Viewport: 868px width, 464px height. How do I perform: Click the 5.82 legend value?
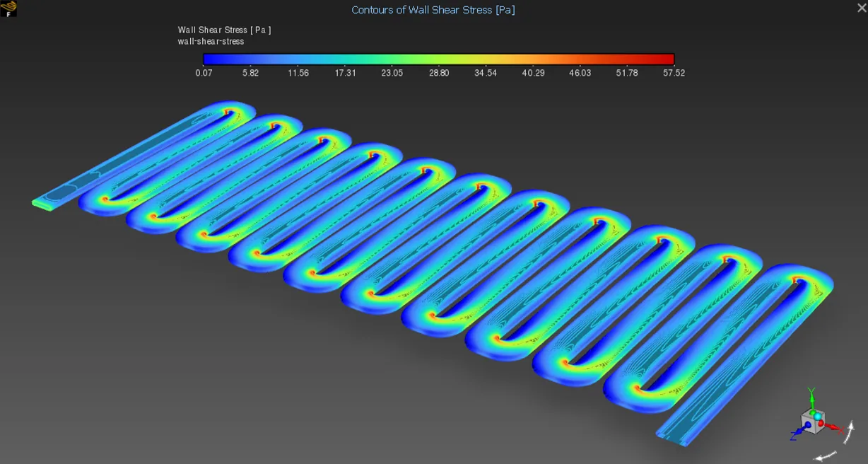click(250, 73)
